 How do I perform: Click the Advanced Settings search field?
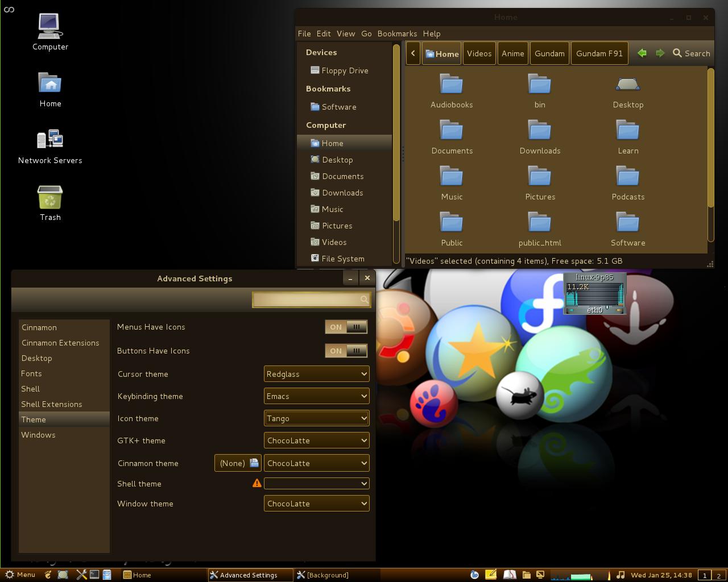click(307, 299)
